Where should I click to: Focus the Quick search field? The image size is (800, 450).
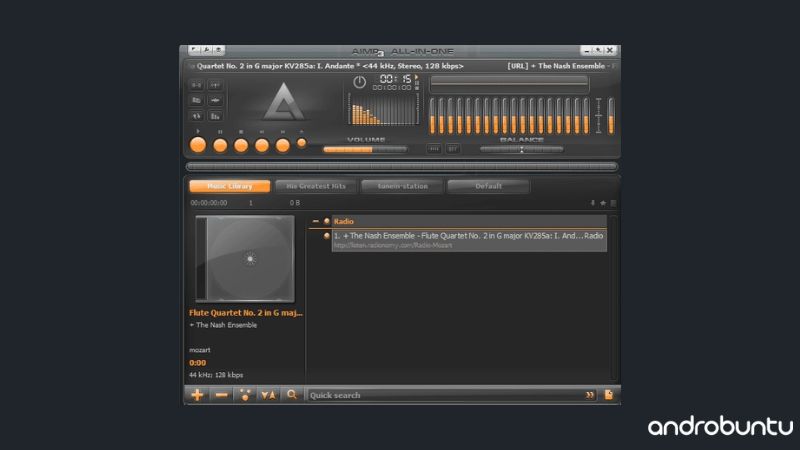click(x=446, y=395)
